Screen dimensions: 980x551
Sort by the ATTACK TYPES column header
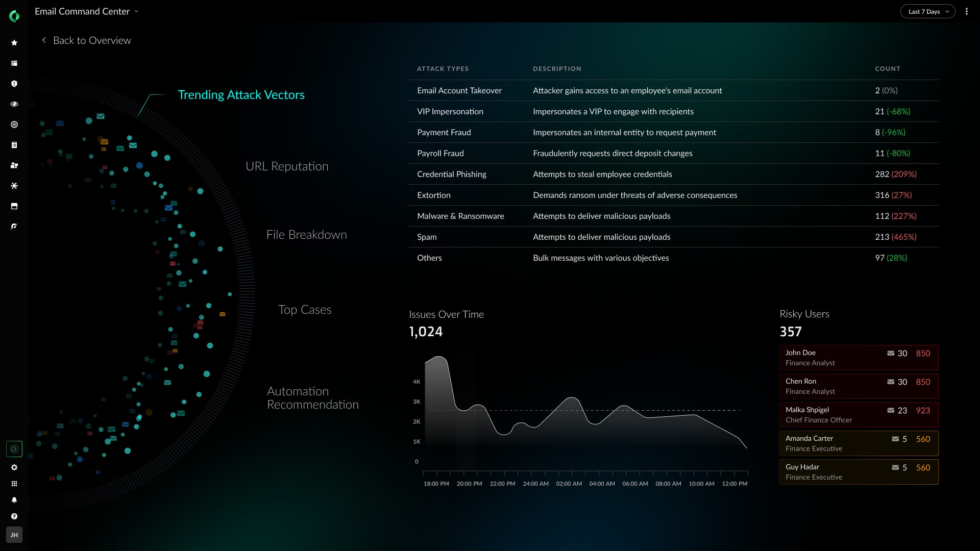tap(443, 68)
